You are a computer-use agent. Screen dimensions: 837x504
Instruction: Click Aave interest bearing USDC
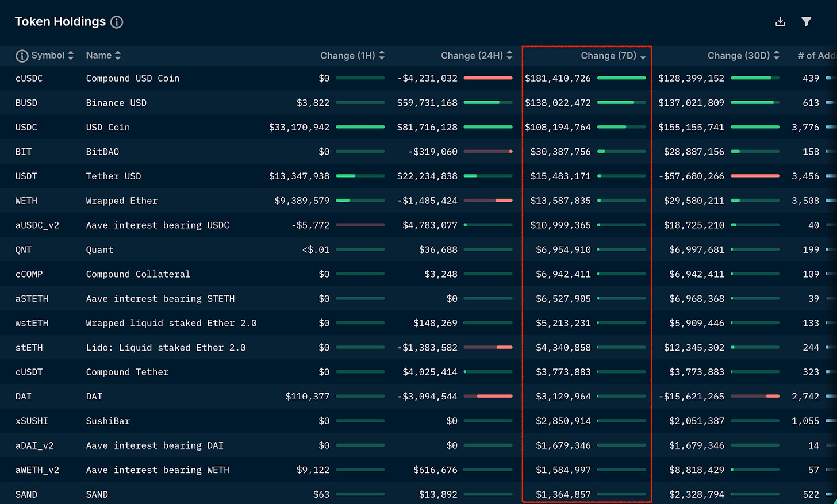coord(158,225)
